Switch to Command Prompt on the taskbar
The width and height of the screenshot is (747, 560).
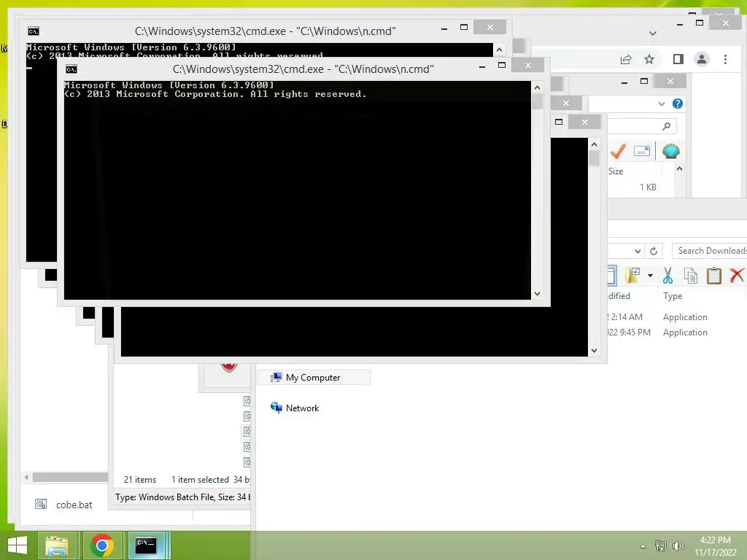(x=147, y=545)
